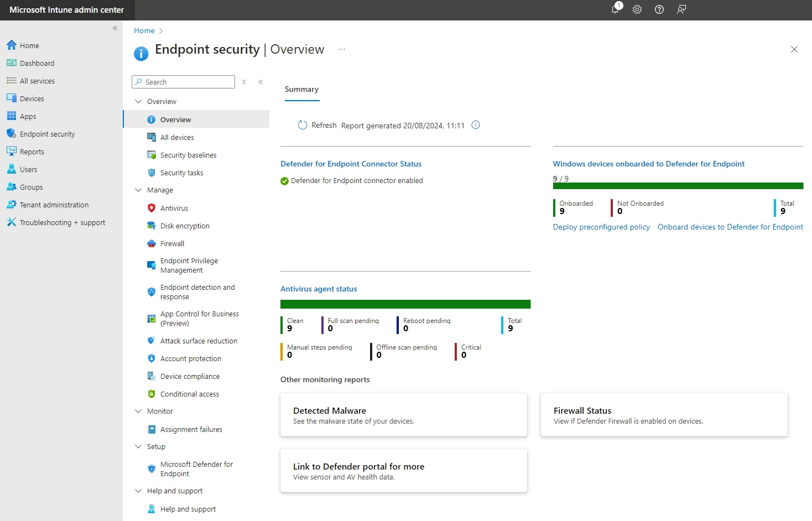
Task: Click the Disk encryption icon
Action: pyautogui.click(x=152, y=226)
